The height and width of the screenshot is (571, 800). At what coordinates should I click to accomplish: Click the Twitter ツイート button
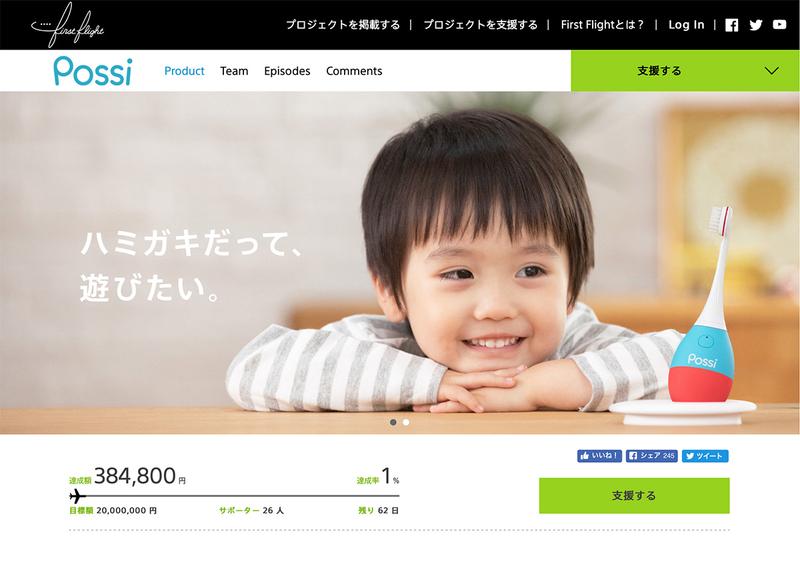pyautogui.click(x=705, y=456)
